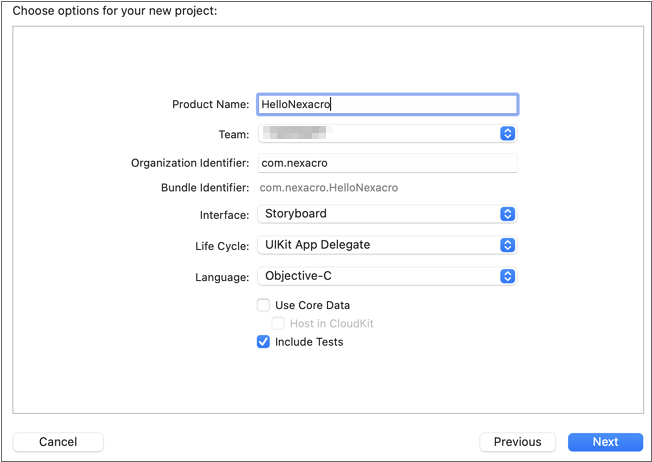Viewport: 652px width, 462px height.
Task: Open the Objective-C language dropdown
Action: point(378,276)
